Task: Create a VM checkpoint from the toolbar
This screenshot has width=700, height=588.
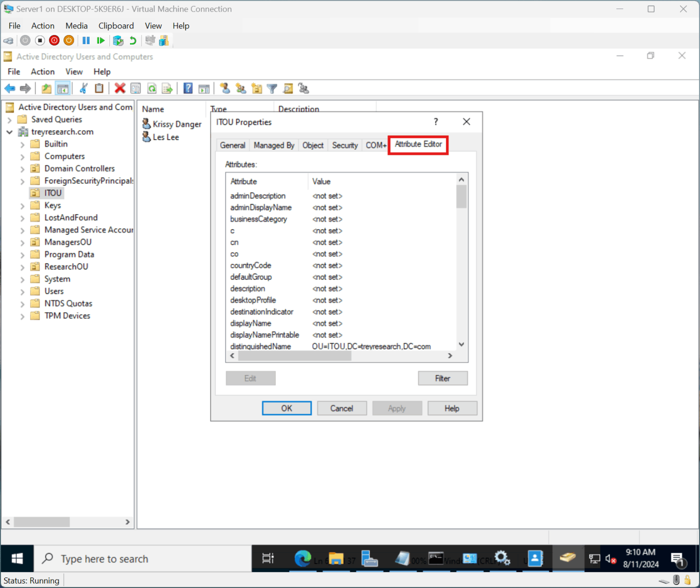Action: [x=118, y=40]
